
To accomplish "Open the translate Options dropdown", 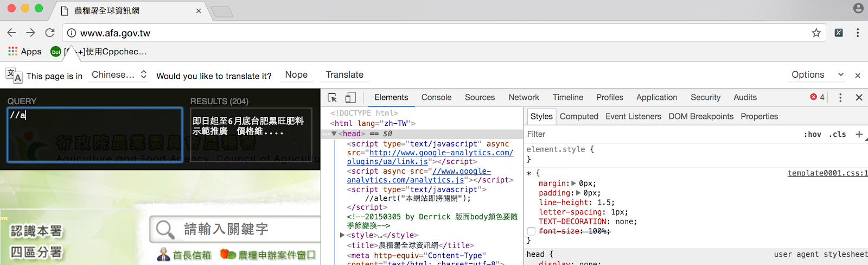I will click(x=817, y=75).
